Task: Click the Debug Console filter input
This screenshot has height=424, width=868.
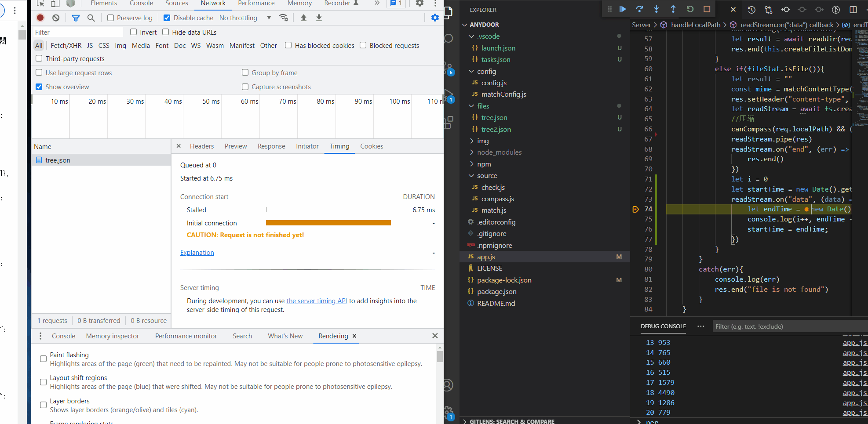Action: (790, 326)
